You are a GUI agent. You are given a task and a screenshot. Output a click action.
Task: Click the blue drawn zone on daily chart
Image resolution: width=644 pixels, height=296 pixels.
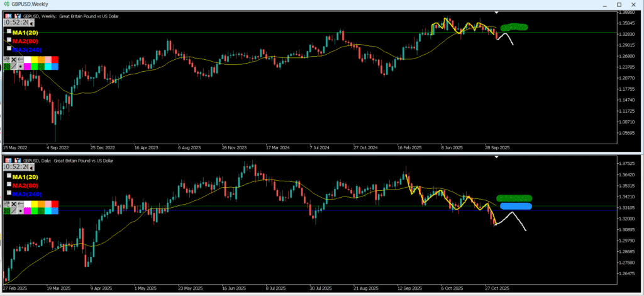click(x=514, y=206)
